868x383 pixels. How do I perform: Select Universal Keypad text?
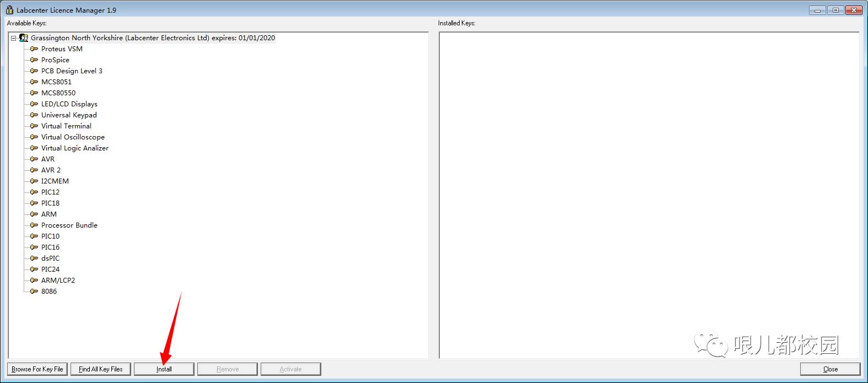(x=69, y=115)
